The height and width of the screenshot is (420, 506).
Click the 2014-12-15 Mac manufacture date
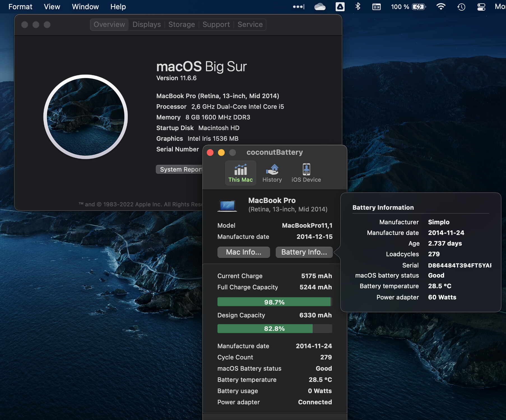coord(314,237)
